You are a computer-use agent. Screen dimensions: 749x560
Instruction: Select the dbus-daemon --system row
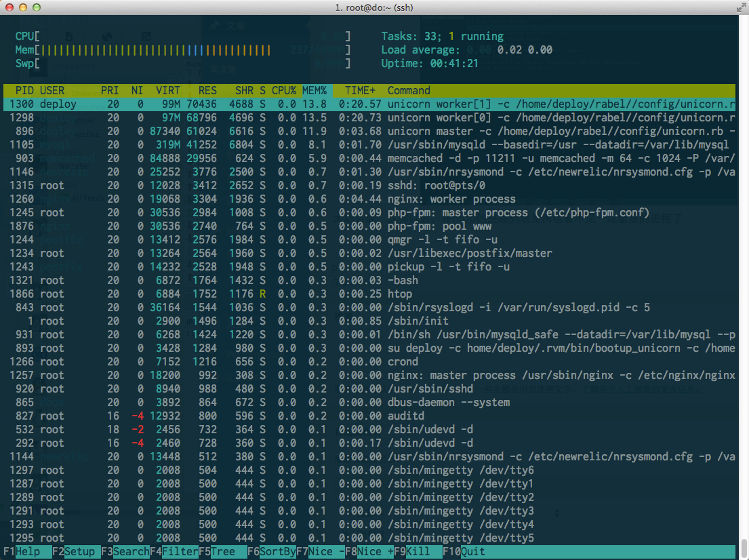369,402
